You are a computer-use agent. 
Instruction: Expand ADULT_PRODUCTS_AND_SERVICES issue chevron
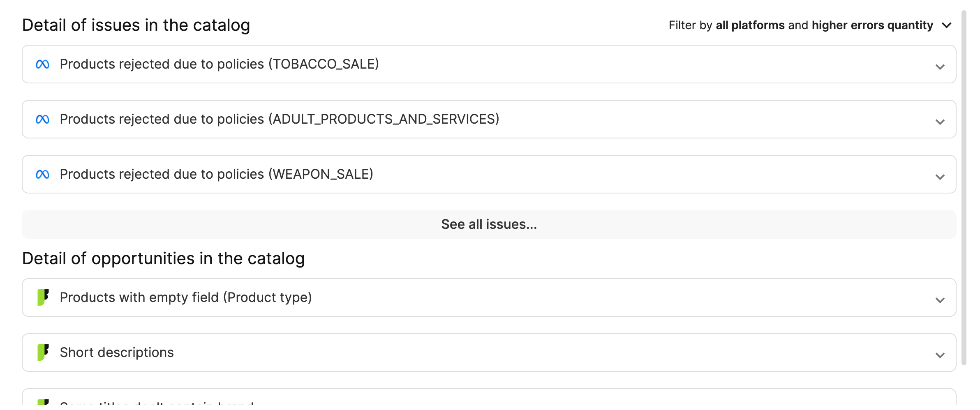tap(940, 122)
